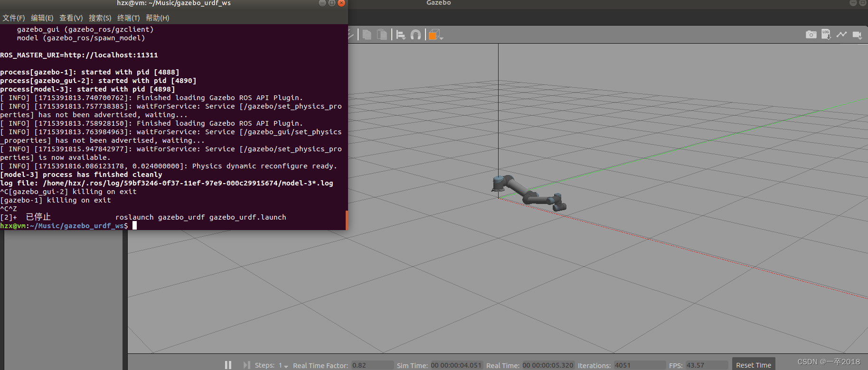
Task: Open the terminal 帮助(H) menu
Action: coord(158,18)
